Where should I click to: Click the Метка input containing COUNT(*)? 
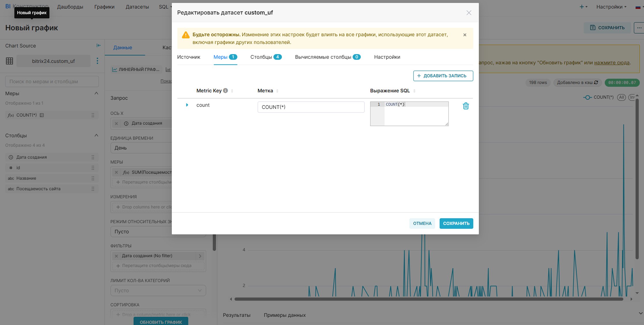[x=310, y=107]
